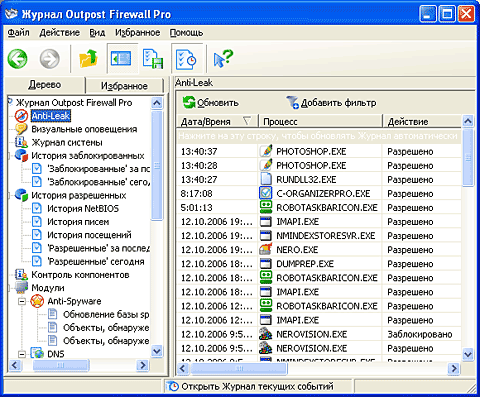Click the document icon before История NetBIOS

pyautogui.click(x=37, y=208)
